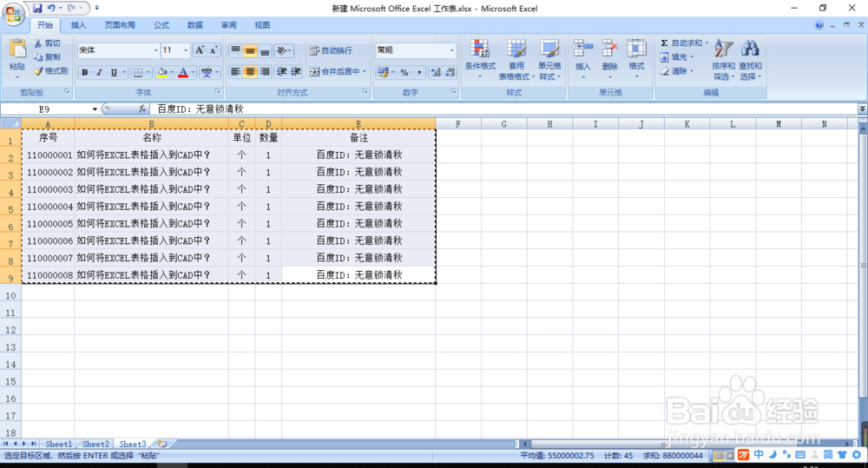The image size is (868, 468).
Task: Open the Sheet3 worksheet tab
Action: click(133, 445)
